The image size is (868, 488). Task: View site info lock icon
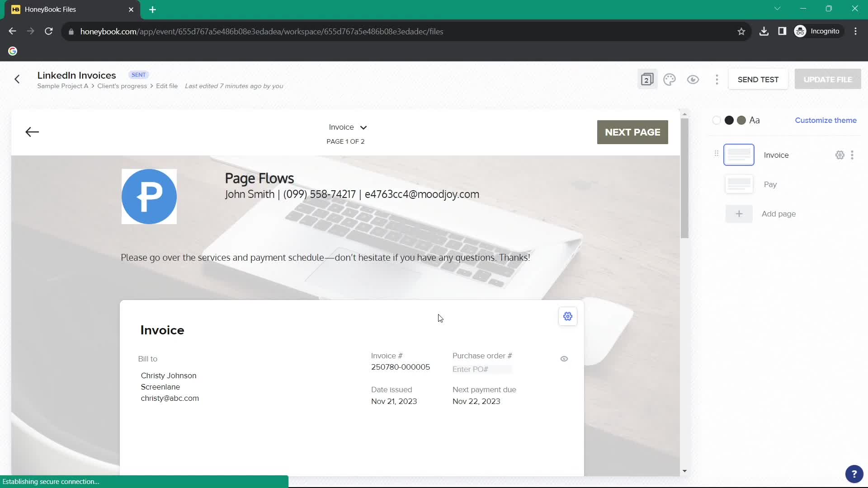coord(71,32)
